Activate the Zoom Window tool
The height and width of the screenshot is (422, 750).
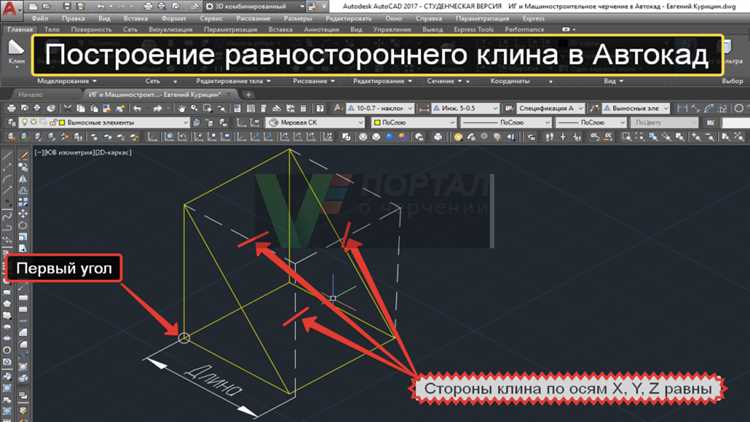pos(208,109)
